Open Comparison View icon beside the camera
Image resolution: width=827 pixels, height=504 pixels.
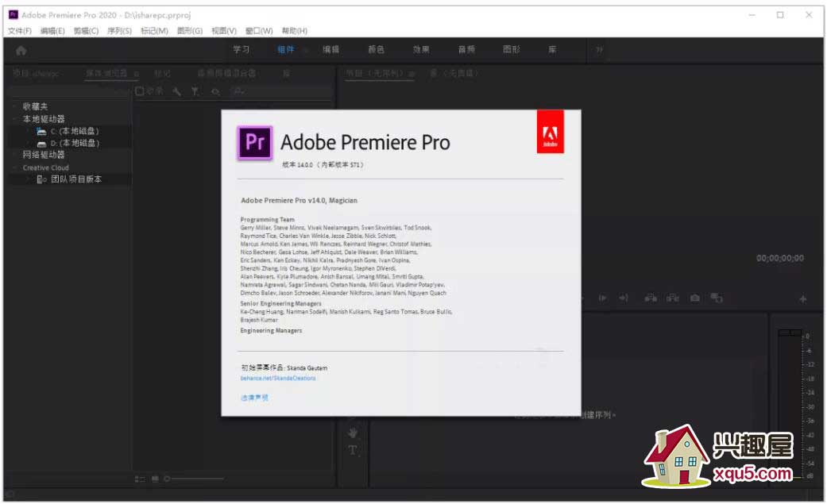(717, 298)
